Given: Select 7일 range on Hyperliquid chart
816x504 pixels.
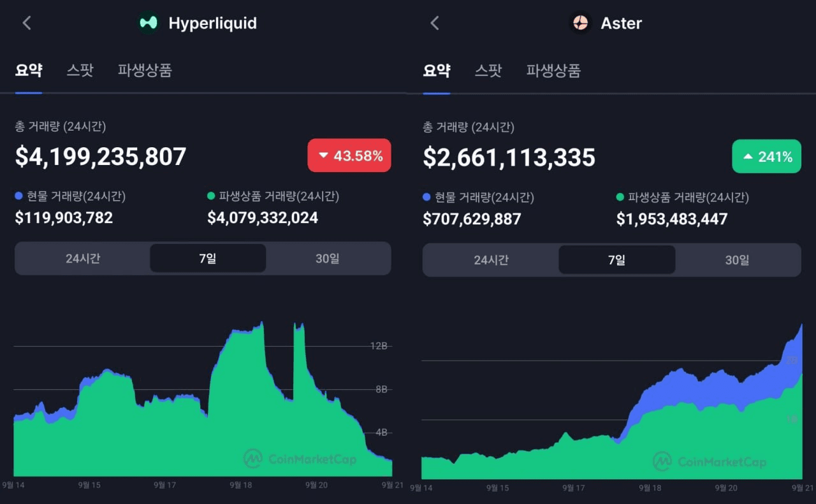Looking at the screenshot, I should pyautogui.click(x=208, y=258).
